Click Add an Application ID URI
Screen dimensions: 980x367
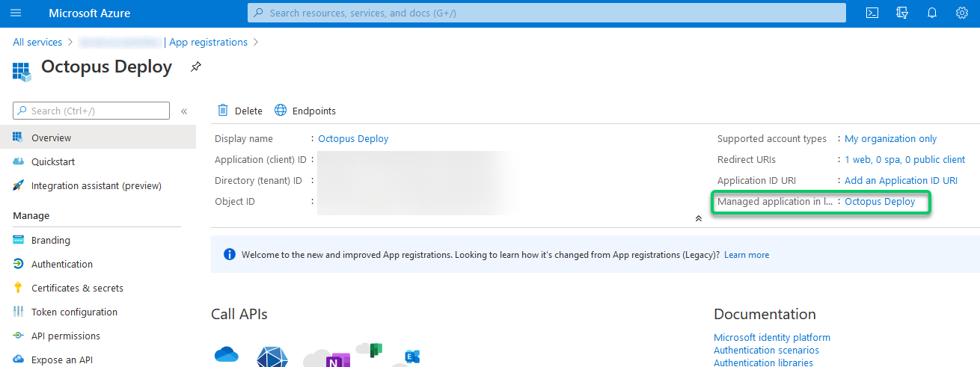[901, 180]
